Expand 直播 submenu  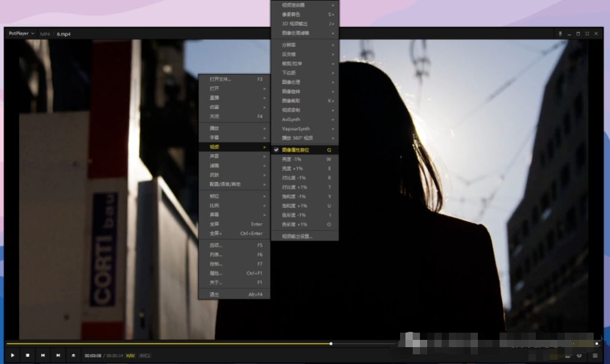coord(234,98)
